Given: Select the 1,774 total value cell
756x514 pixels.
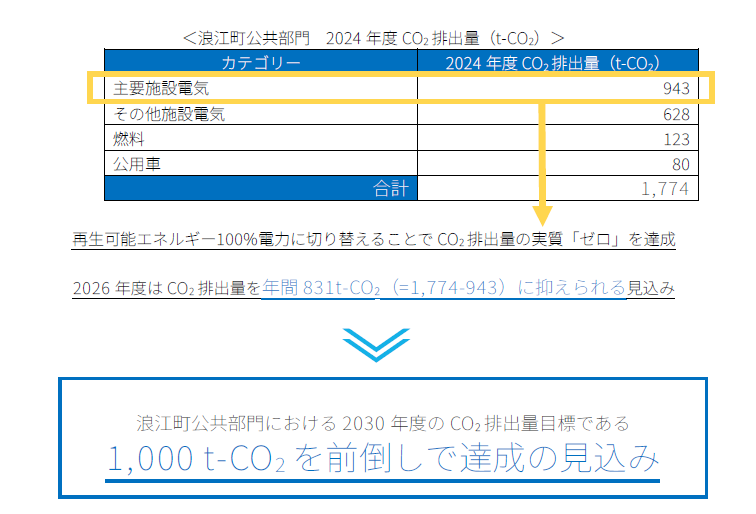Looking at the screenshot, I should 665,187.
